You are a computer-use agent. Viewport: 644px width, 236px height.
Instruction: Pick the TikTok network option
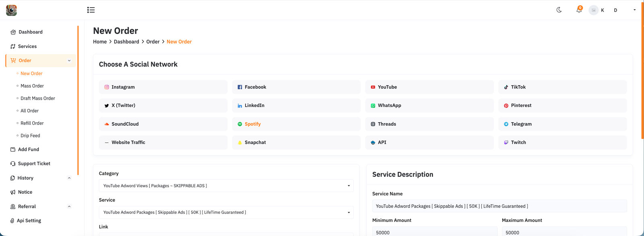[562, 87]
